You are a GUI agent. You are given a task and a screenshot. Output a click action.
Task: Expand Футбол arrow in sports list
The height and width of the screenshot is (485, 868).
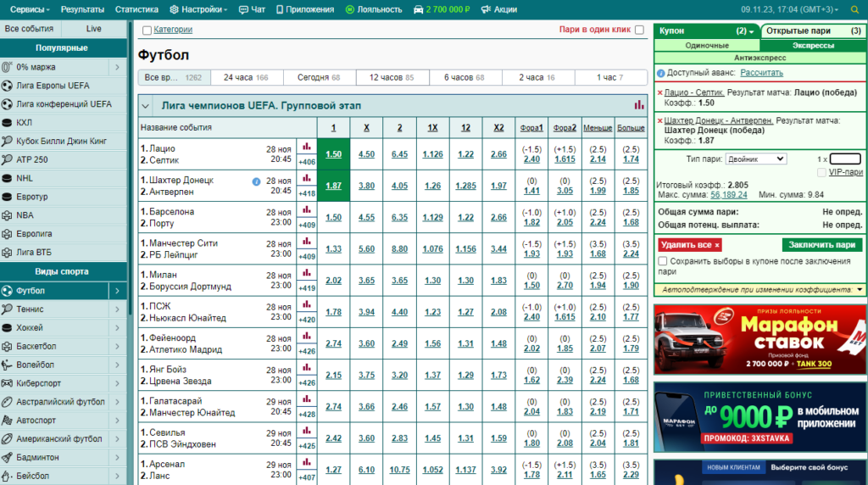click(x=117, y=291)
